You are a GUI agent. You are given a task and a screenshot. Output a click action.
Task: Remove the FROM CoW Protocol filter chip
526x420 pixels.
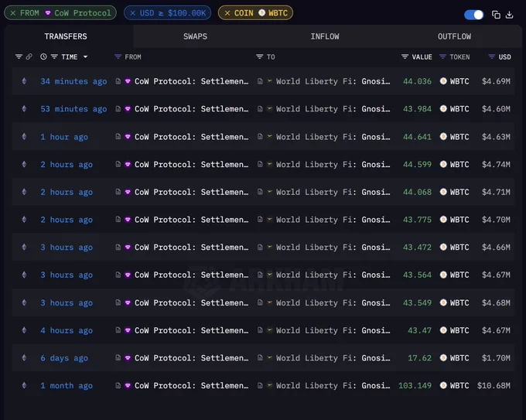point(13,13)
